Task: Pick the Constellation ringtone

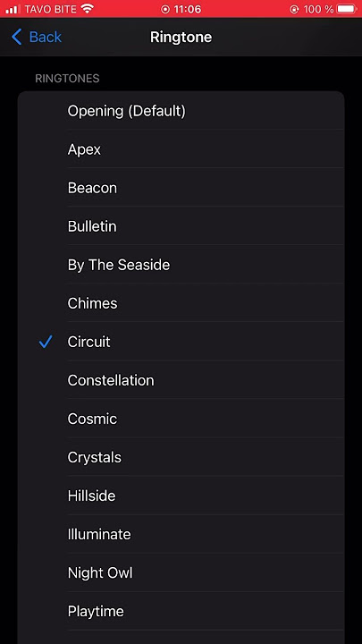Action: point(181,380)
